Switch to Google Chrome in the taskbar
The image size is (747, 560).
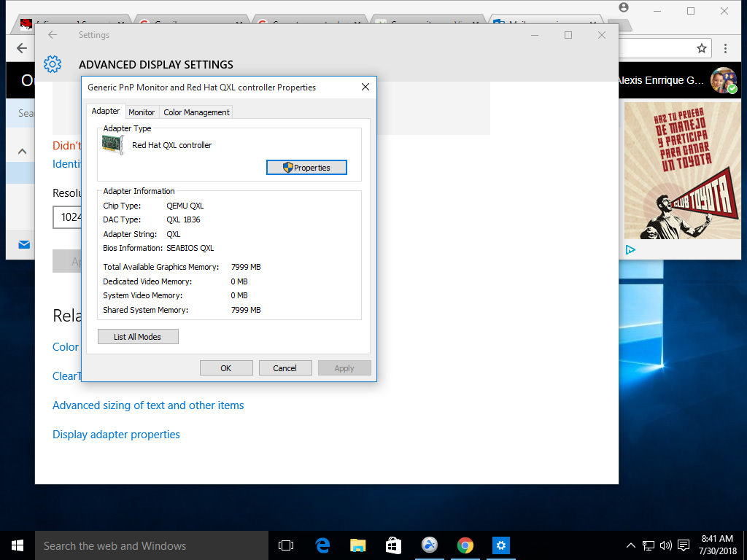click(465, 545)
